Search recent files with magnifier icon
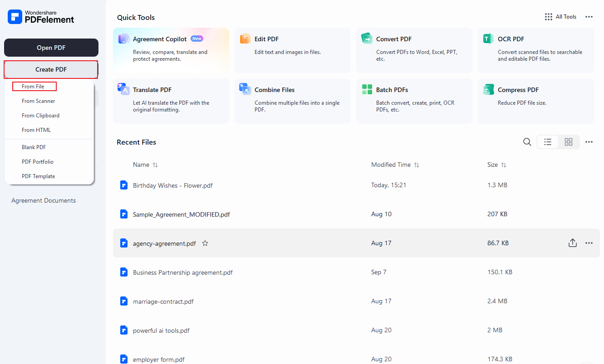Screen dimensions: 604x364 [527, 142]
